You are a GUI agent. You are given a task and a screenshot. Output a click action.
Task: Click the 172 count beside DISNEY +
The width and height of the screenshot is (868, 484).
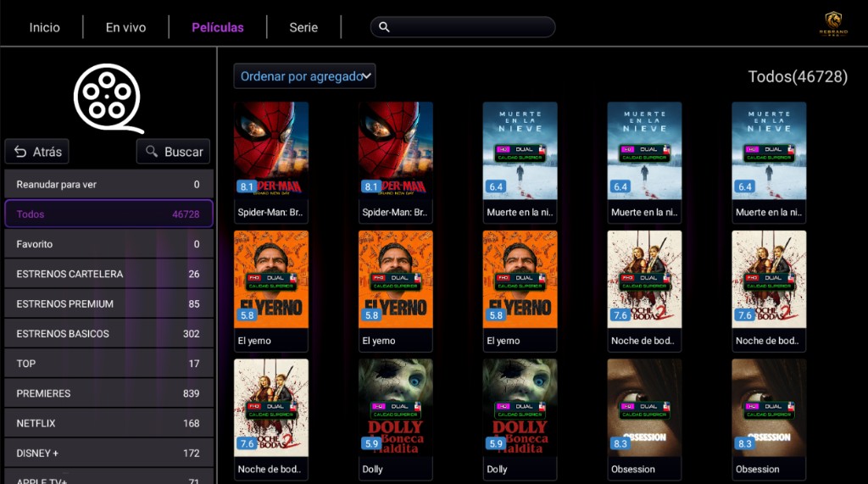191,453
